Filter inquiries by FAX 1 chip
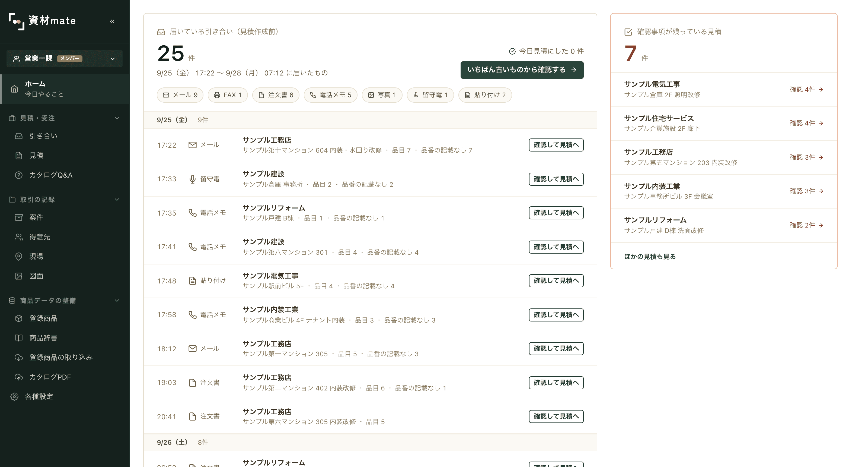Image resolution: width=868 pixels, height=467 pixels. tap(228, 95)
